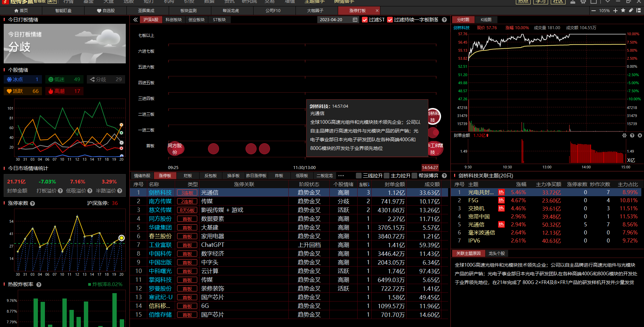
Task: Click the 高潮 flame sentiment tag
Action: tap(64, 91)
